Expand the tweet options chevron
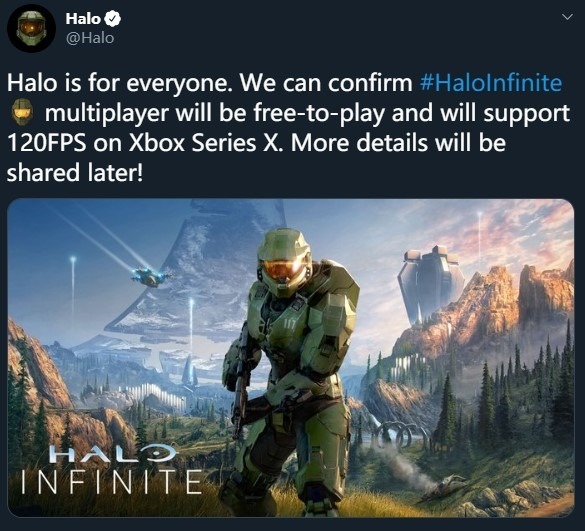Viewport: 585px width, 531px height. click(x=567, y=17)
